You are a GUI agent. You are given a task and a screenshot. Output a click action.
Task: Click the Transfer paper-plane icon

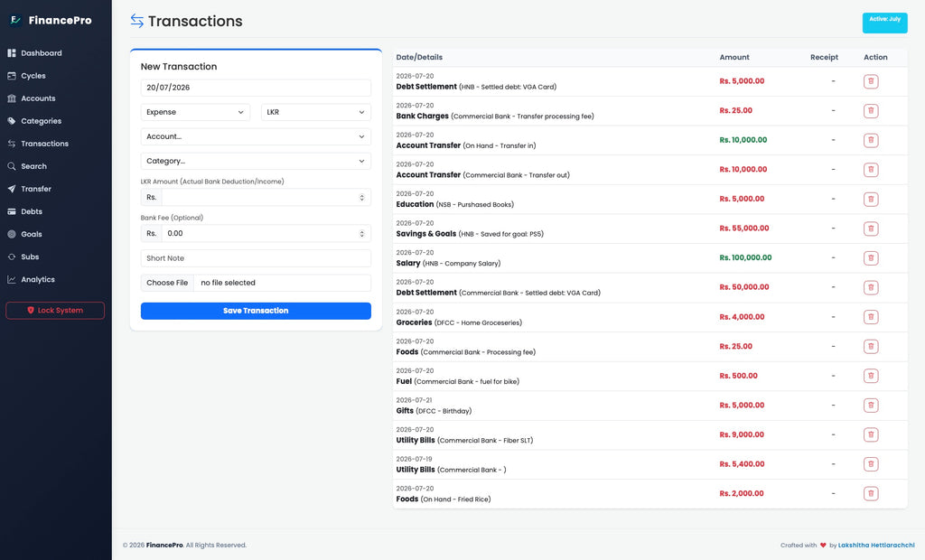coord(11,189)
